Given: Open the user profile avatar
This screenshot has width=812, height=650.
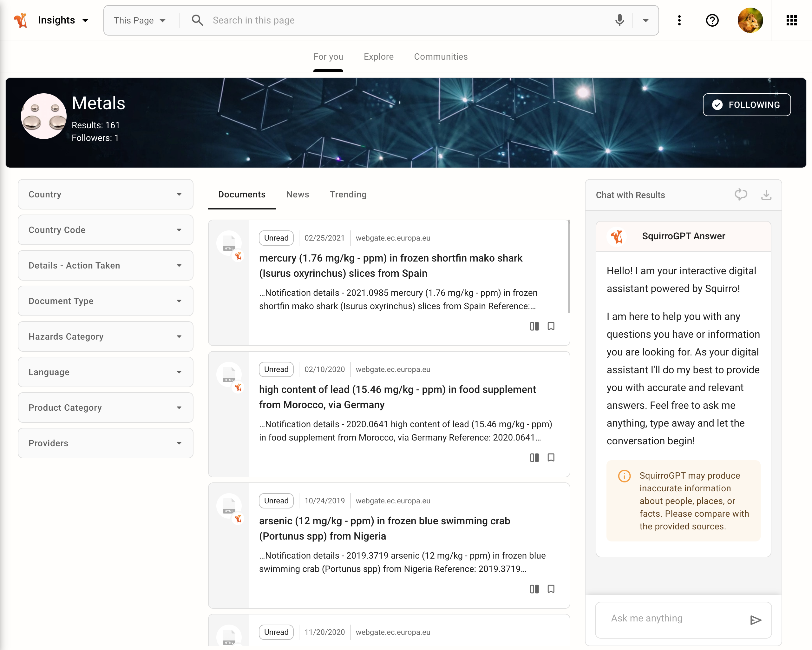Looking at the screenshot, I should [750, 20].
